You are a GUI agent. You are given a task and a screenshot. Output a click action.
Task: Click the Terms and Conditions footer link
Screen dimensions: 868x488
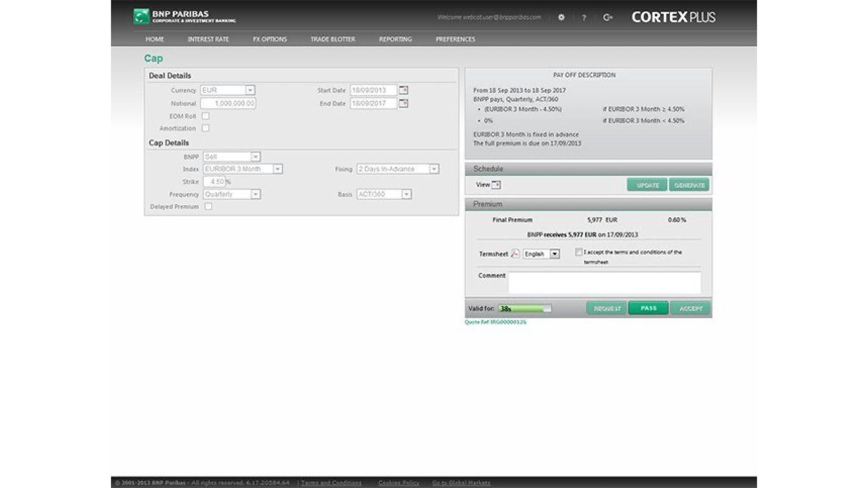tap(331, 483)
